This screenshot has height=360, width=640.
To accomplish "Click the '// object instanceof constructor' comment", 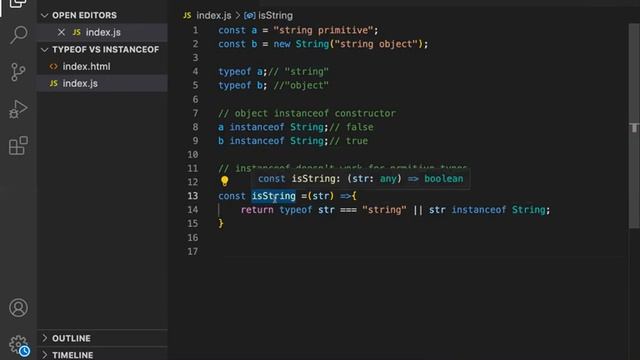I will click(307, 113).
